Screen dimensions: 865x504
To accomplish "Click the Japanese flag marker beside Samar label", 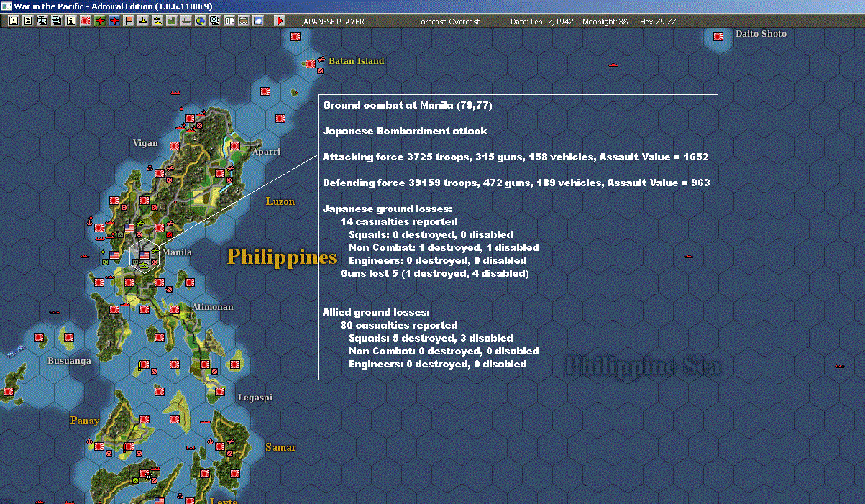I will pyautogui.click(x=220, y=446).
